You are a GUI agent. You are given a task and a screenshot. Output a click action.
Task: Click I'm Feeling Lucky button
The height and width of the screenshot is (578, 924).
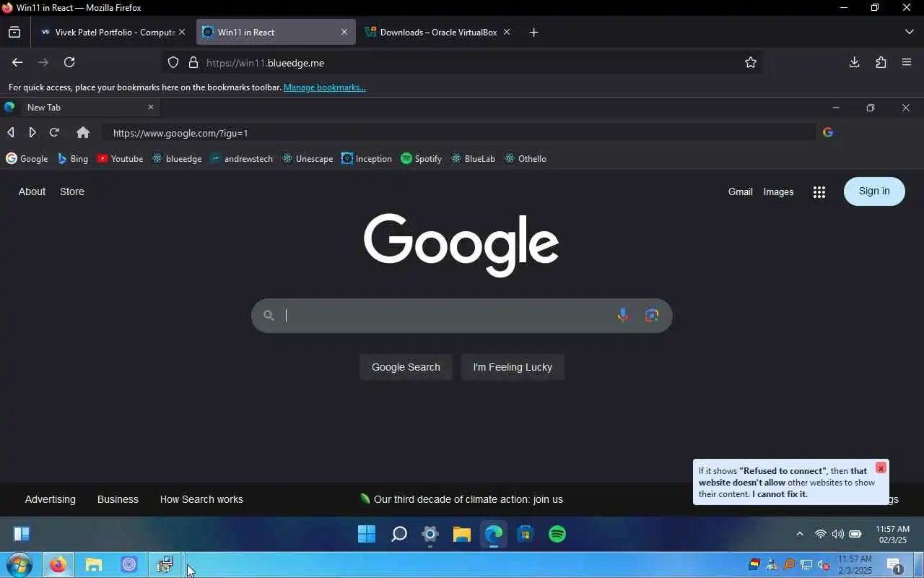[513, 367]
